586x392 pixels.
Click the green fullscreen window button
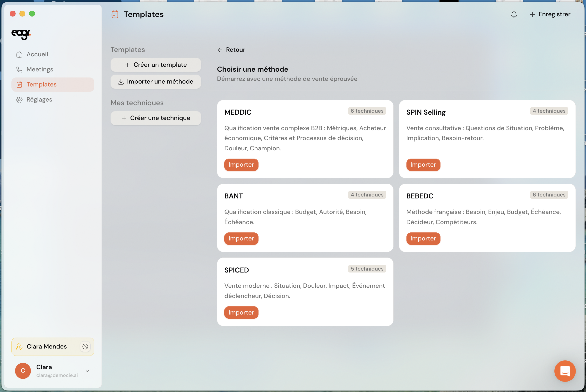pos(32,14)
